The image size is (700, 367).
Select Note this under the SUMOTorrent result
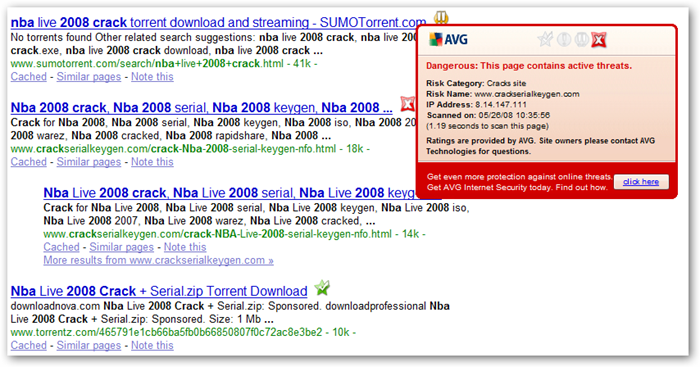pos(152,77)
